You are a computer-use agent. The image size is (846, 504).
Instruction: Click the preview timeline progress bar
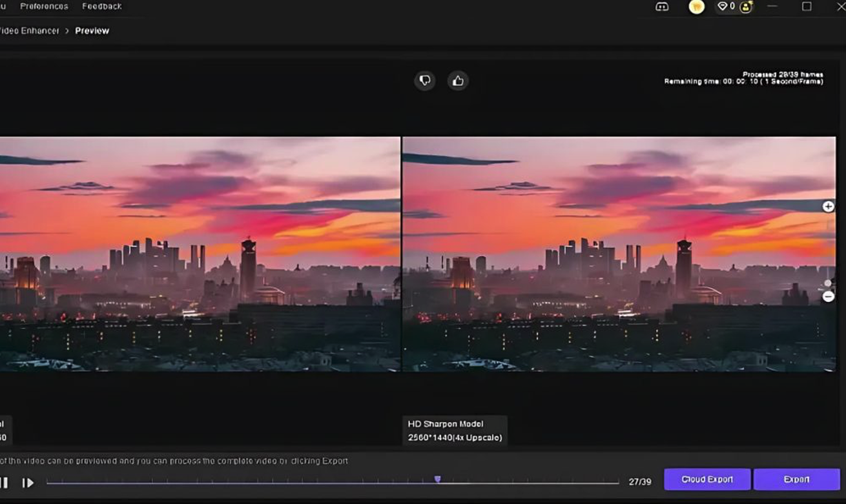pos(258,483)
